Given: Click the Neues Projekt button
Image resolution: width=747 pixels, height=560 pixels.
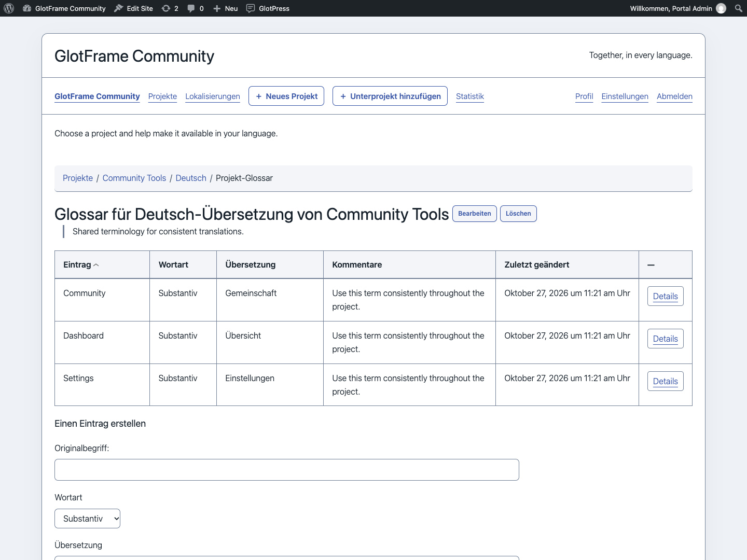Looking at the screenshot, I should coord(286,96).
